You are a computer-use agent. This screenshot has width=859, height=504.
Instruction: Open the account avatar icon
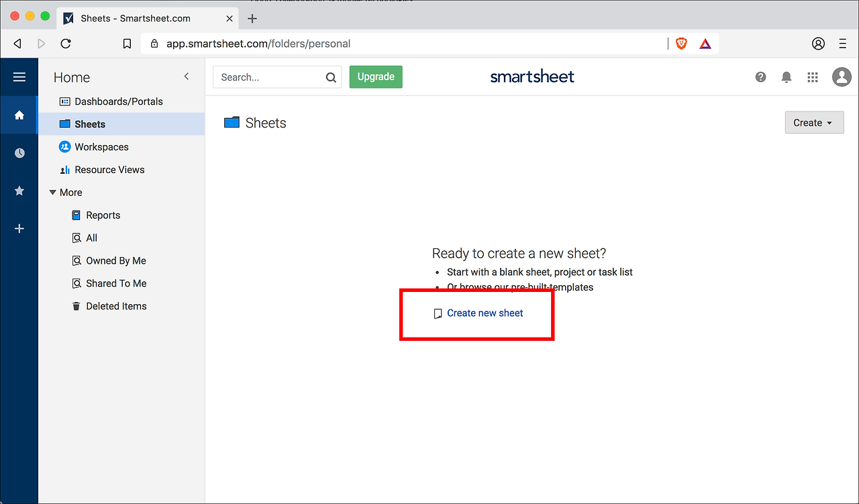coord(842,77)
